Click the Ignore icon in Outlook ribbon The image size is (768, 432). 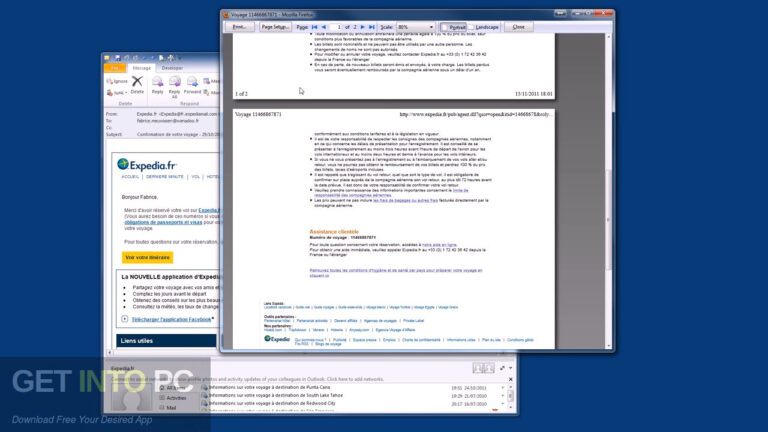[109, 81]
